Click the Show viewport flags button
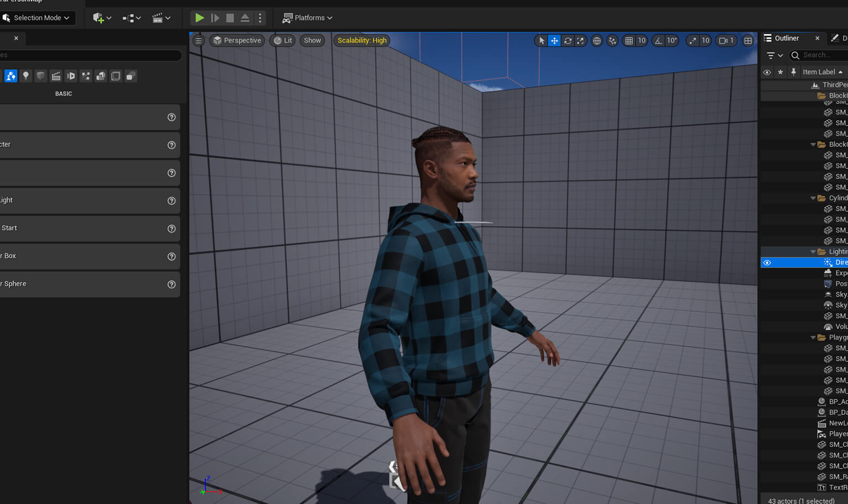The height and width of the screenshot is (504, 848). [312, 40]
